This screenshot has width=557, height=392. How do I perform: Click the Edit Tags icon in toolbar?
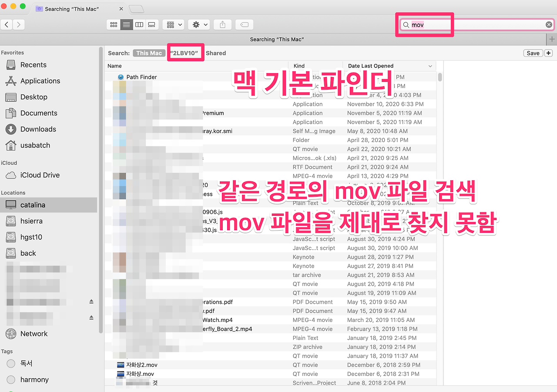tap(244, 24)
